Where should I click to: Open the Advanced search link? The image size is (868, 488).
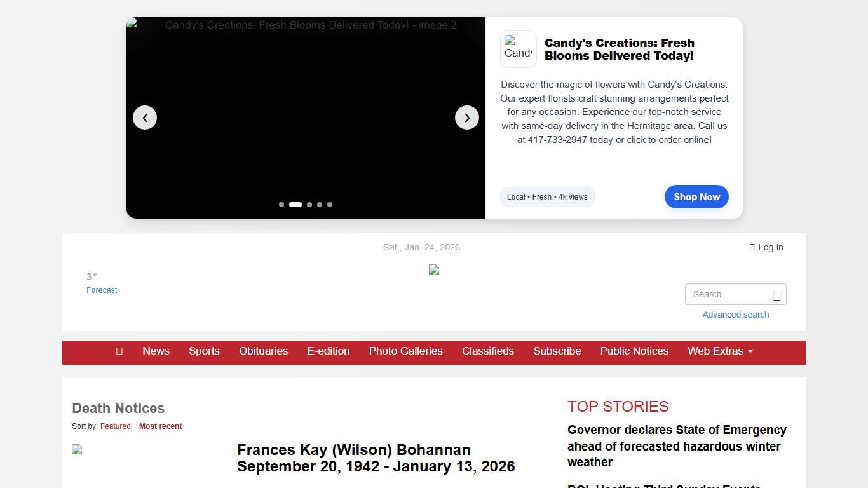pos(735,315)
